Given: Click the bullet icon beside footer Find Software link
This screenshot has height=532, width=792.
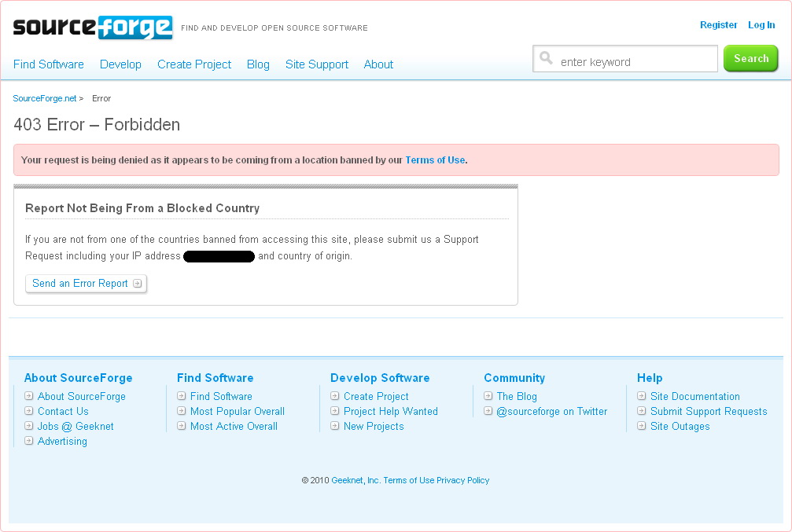Looking at the screenshot, I should point(182,396).
